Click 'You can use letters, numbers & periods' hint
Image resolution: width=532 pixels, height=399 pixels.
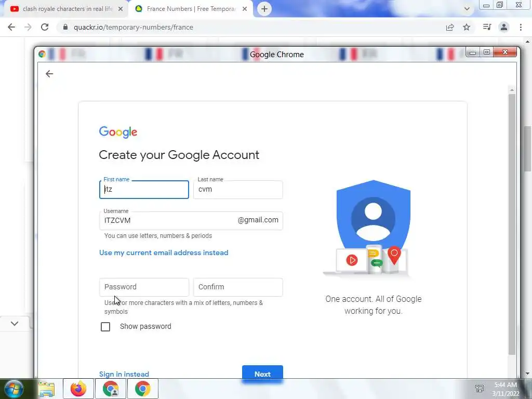tap(158, 236)
